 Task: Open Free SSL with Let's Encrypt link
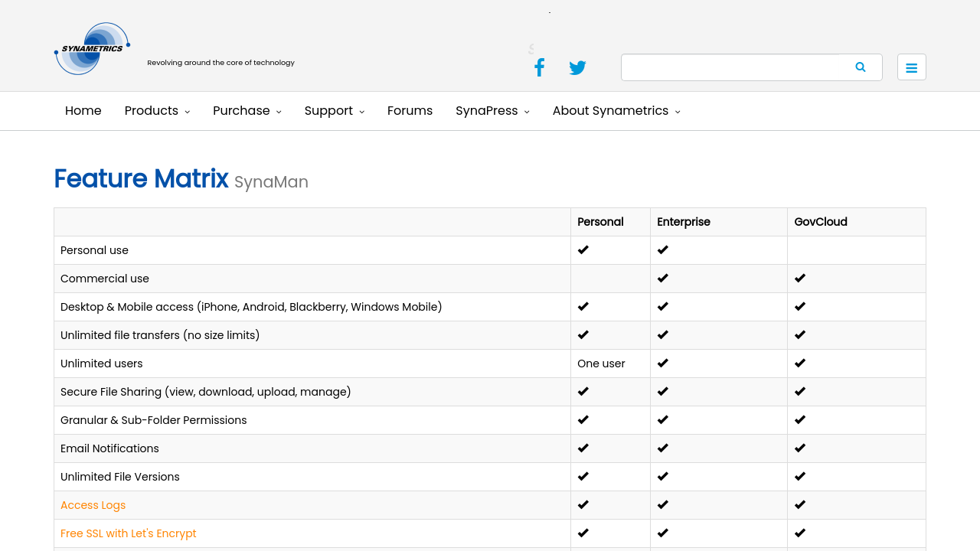[x=129, y=533]
